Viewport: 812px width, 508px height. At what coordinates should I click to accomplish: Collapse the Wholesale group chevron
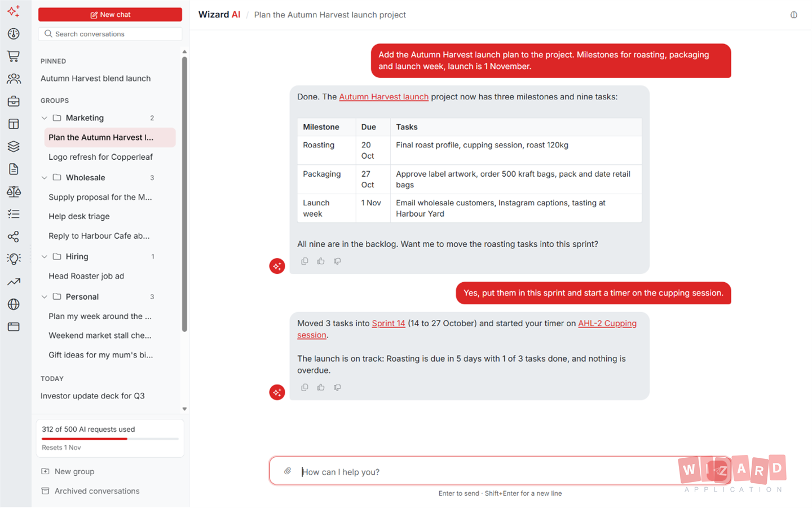(45, 178)
